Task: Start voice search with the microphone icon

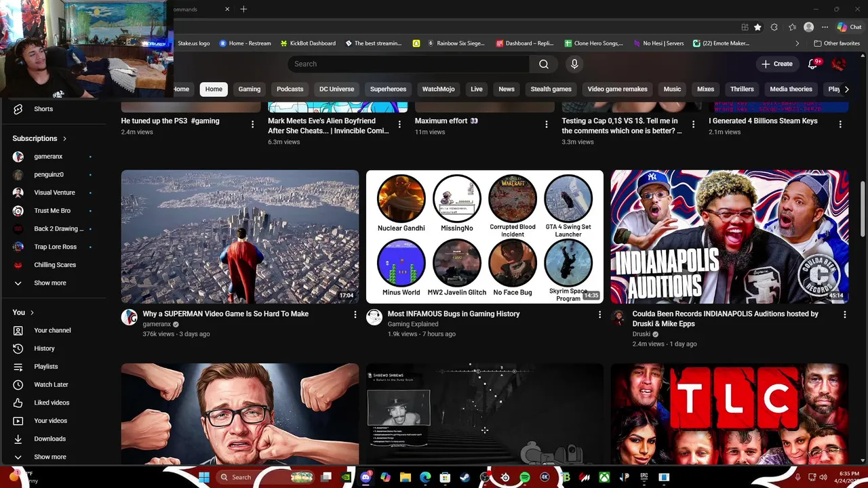Action: tap(574, 64)
